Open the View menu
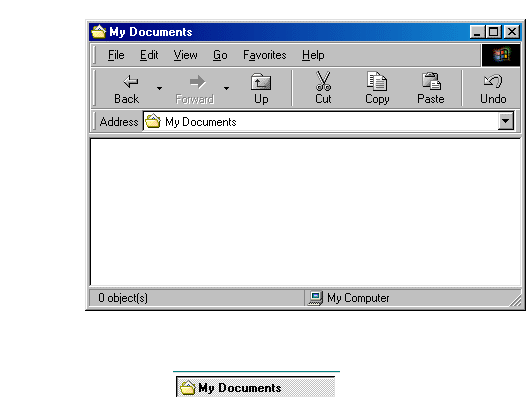The height and width of the screenshot is (400, 526). [x=185, y=55]
